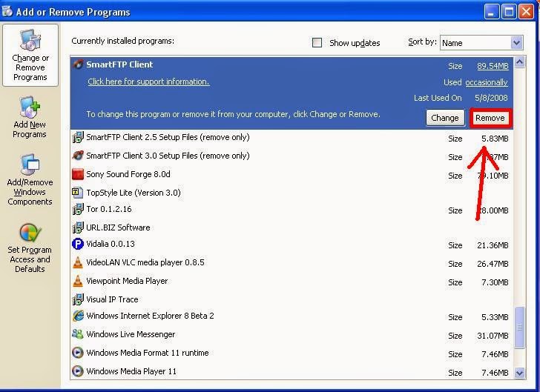Image resolution: width=540 pixels, height=392 pixels.
Task: Maximize the Add or Remove Programs window
Action: [x=509, y=12]
